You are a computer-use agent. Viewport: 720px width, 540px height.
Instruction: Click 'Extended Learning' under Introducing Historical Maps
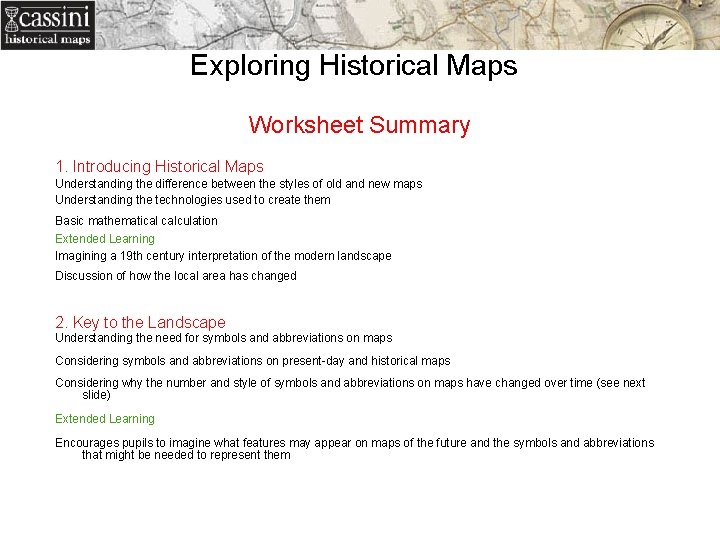tap(105, 239)
